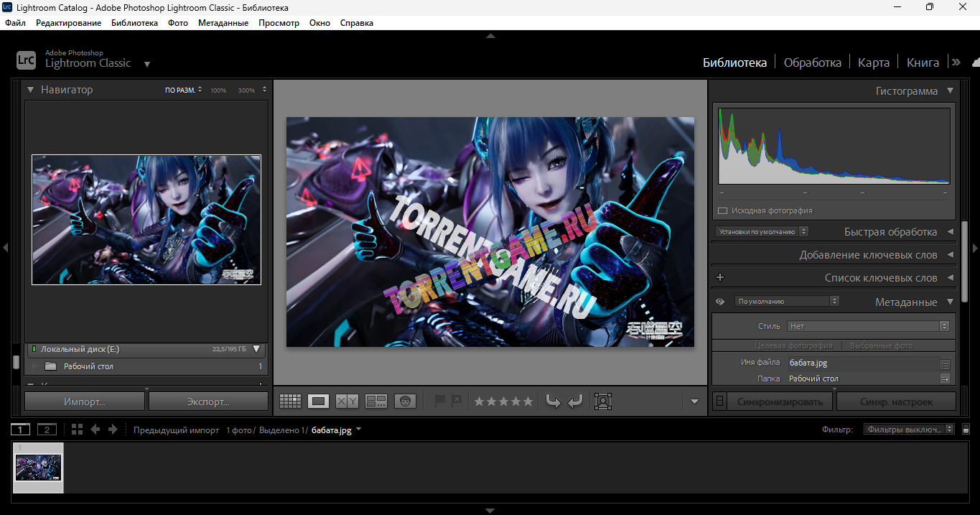This screenshot has width=980, height=515.
Task: Open Файл menu
Action: pyautogui.click(x=15, y=23)
